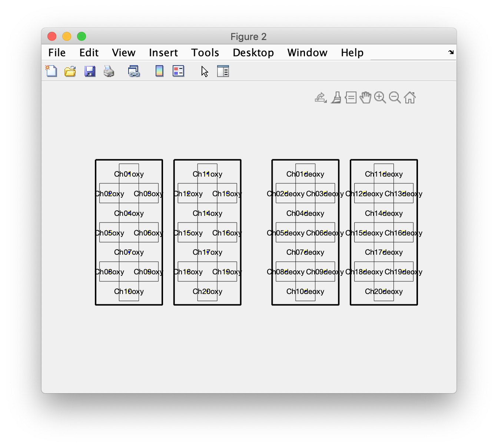Click the axes export icon

tap(321, 98)
